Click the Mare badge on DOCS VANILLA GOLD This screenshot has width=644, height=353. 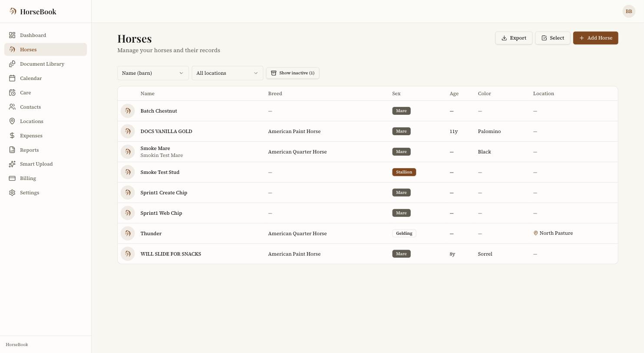click(401, 131)
